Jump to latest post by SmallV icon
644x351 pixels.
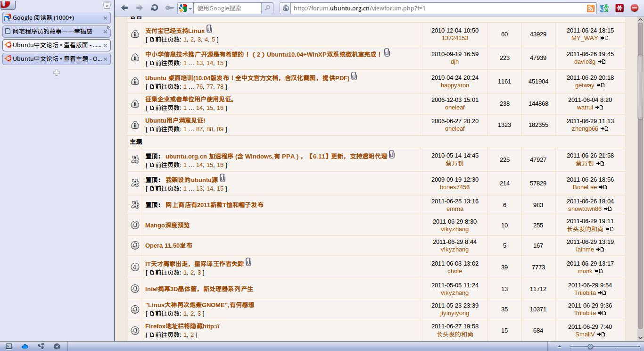pyautogui.click(x=601, y=334)
